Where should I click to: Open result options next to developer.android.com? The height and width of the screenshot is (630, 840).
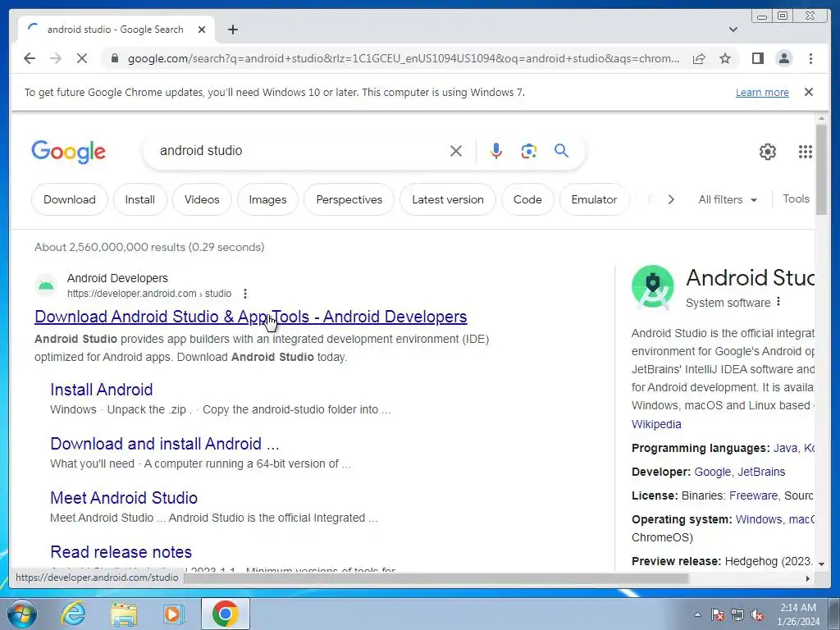tap(244, 294)
